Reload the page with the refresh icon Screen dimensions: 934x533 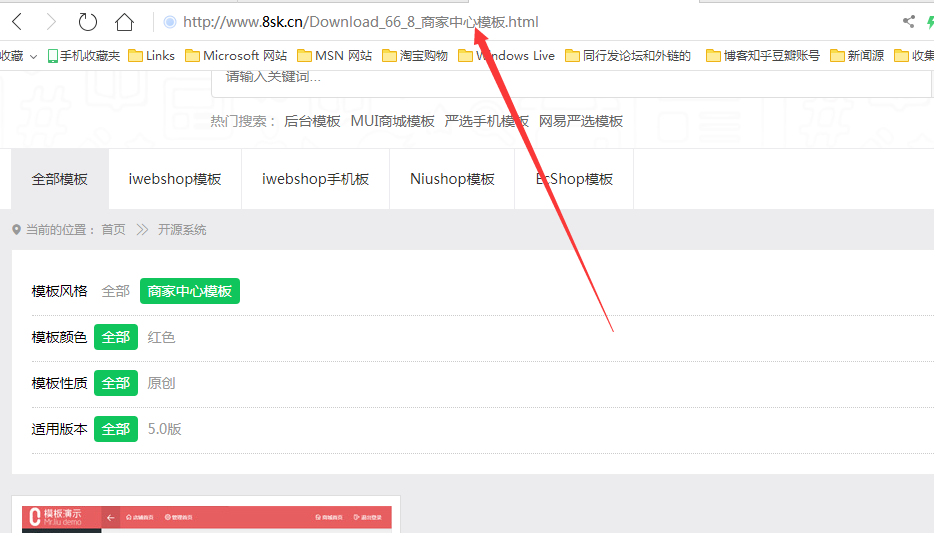coord(88,22)
